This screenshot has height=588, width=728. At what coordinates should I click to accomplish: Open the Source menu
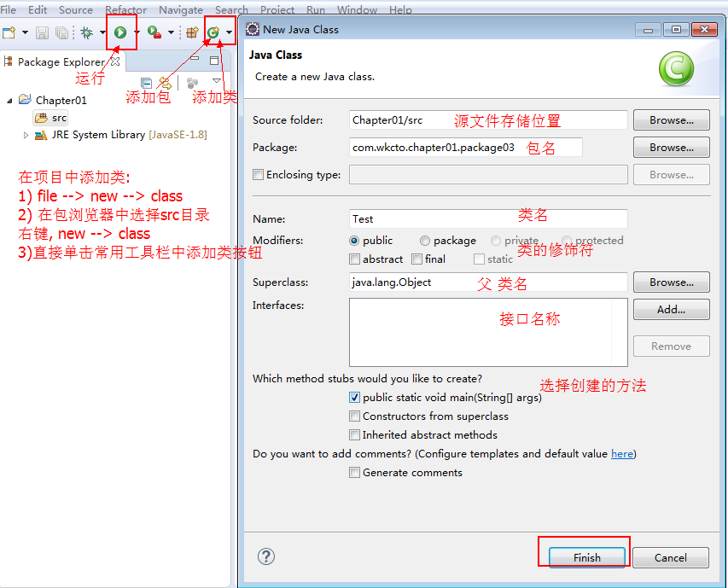[x=76, y=9]
